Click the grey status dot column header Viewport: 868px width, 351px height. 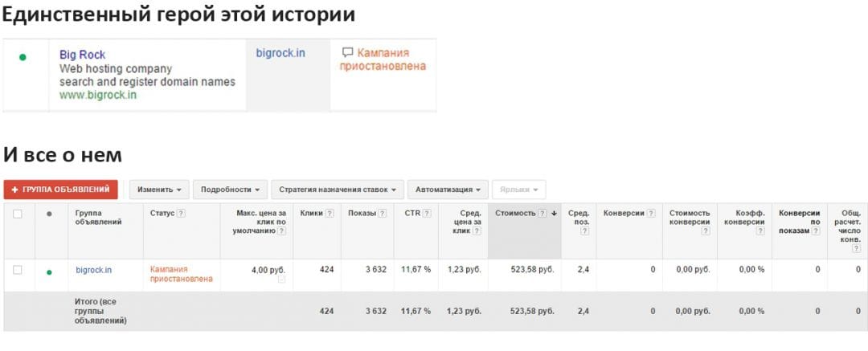(x=49, y=214)
